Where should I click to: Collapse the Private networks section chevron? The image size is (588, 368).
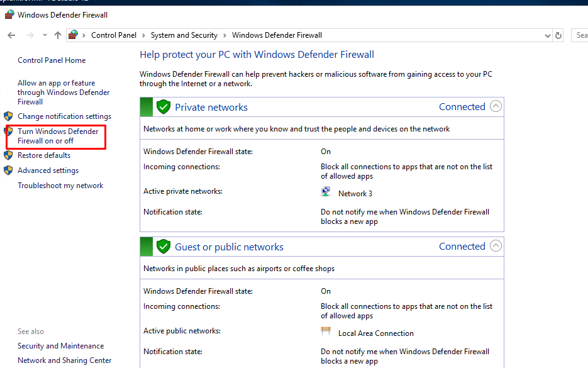pos(496,106)
